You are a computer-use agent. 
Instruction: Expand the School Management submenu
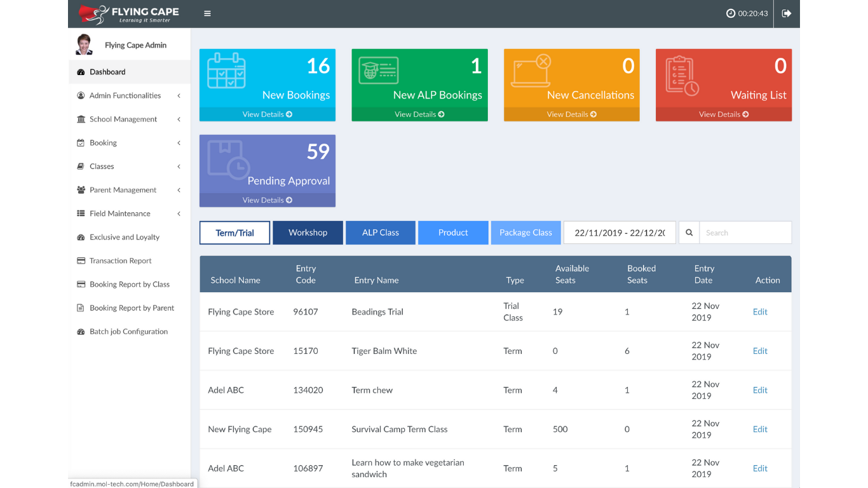pos(130,119)
